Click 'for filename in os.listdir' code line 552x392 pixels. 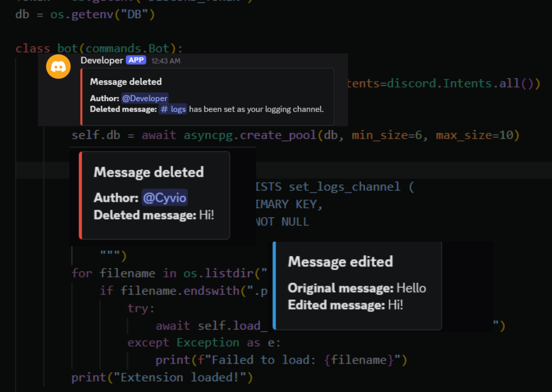[x=169, y=274]
